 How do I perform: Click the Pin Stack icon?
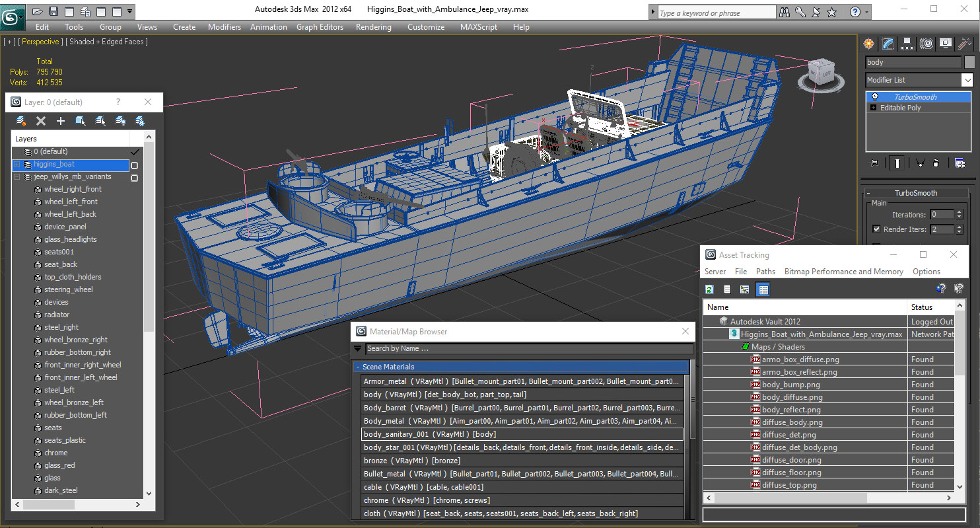(x=874, y=163)
